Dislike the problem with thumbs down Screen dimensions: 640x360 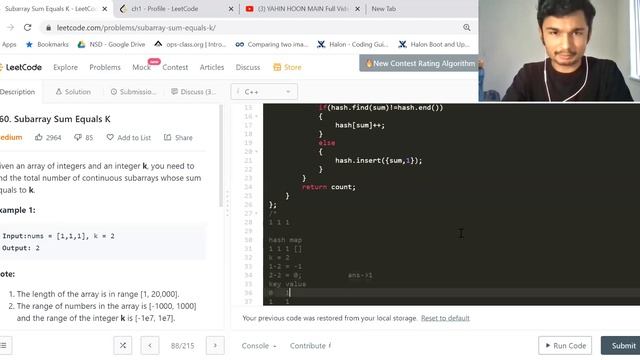coord(84,138)
